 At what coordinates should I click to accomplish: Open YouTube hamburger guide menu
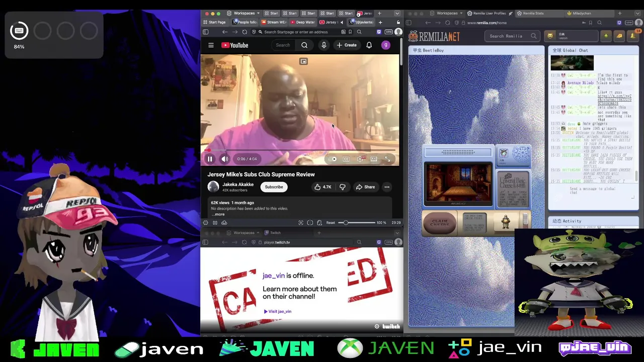point(211,45)
